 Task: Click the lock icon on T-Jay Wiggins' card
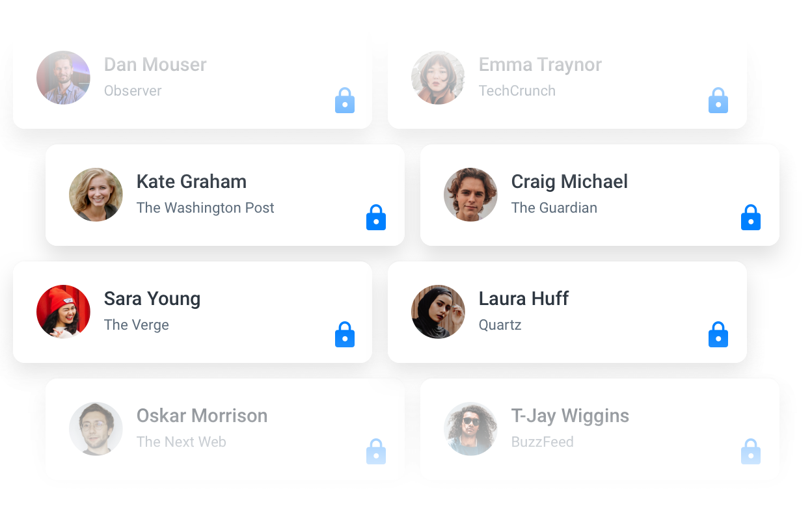click(x=751, y=452)
